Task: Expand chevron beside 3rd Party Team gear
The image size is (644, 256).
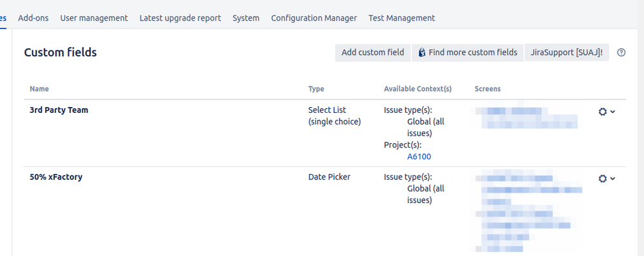Action: (613, 112)
